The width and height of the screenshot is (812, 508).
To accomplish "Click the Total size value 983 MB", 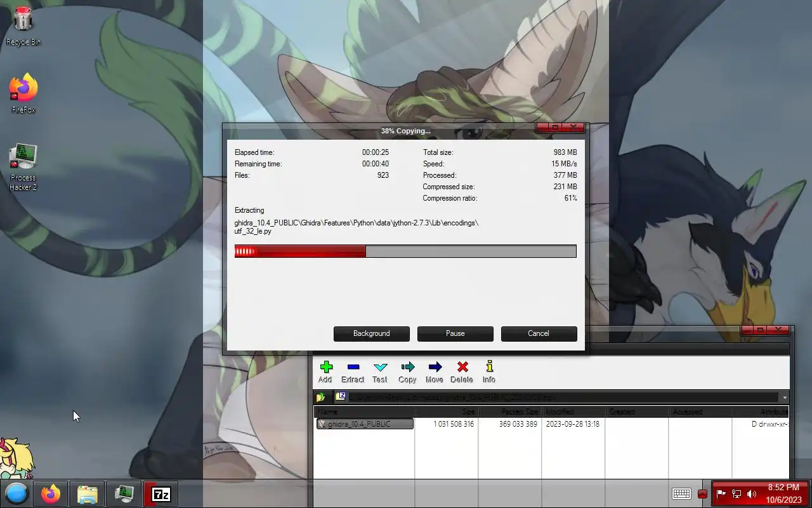I will click(565, 152).
